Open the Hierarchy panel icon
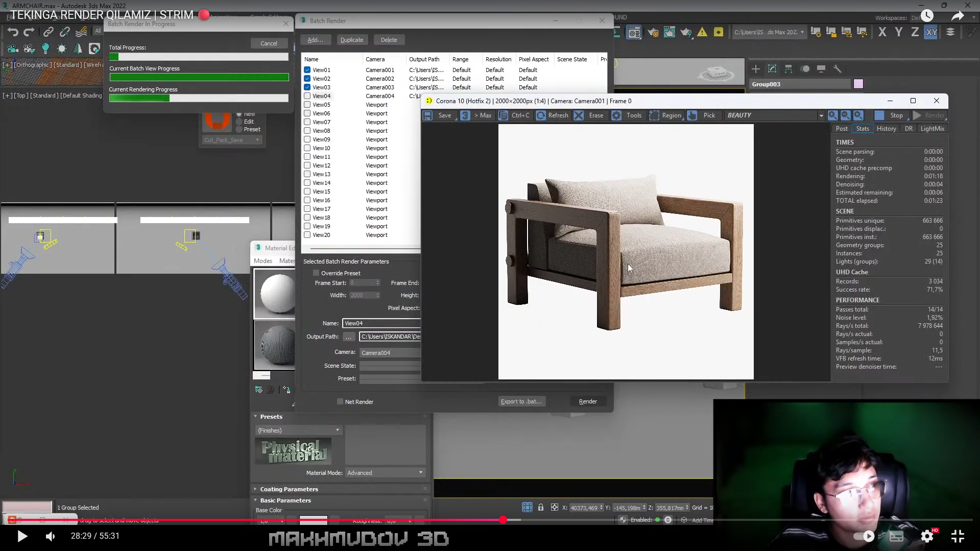980x551 pixels. tap(788, 69)
